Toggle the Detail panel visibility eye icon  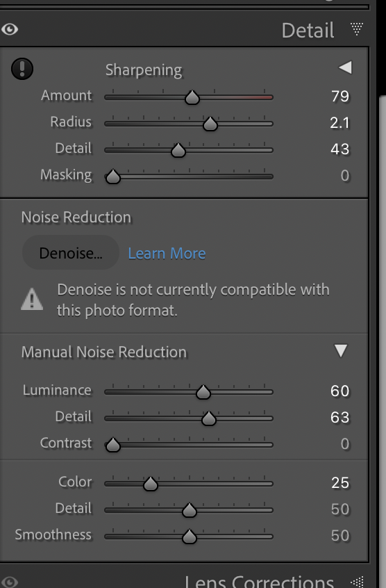pyautogui.click(x=10, y=29)
